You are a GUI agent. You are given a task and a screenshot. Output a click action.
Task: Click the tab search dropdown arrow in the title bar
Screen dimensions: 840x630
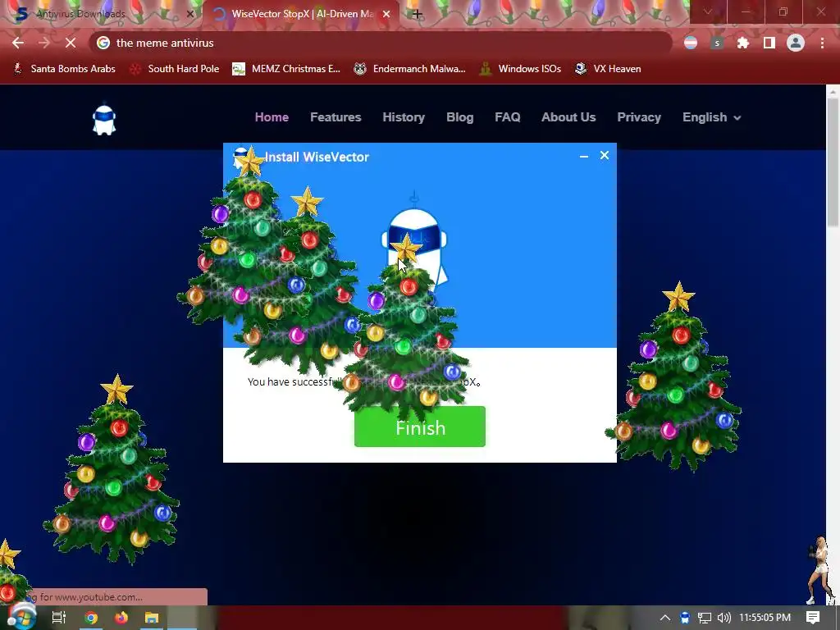[708, 11]
